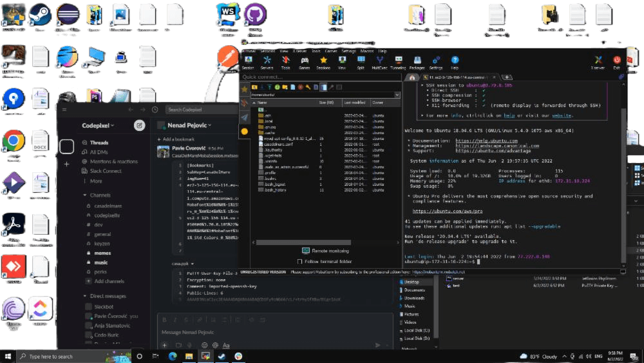
Task: Open the Macros menu
Action: [x=367, y=50]
